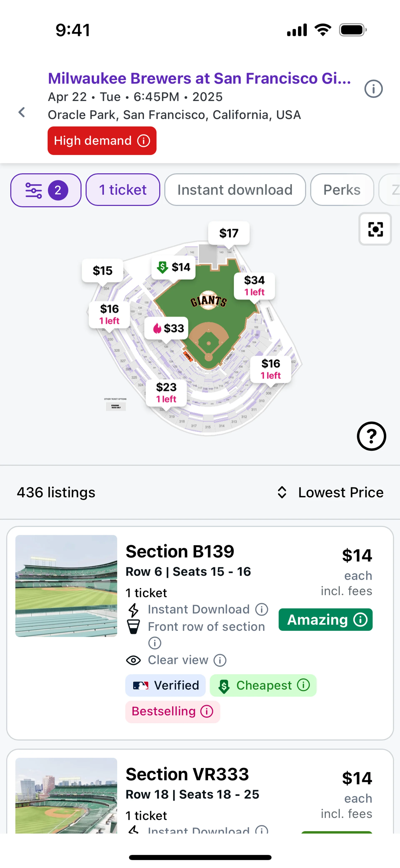The height and width of the screenshot is (868, 400).
Task: Select the $17 map price marker
Action: tap(229, 233)
